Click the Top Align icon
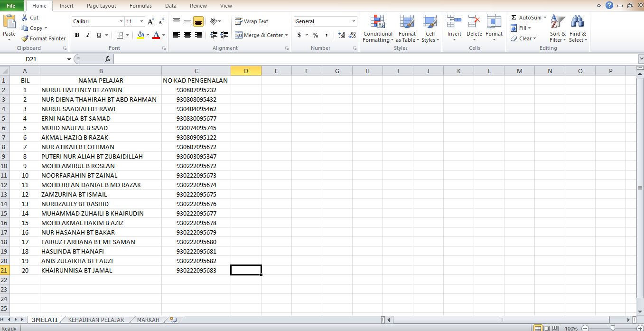 tap(177, 21)
